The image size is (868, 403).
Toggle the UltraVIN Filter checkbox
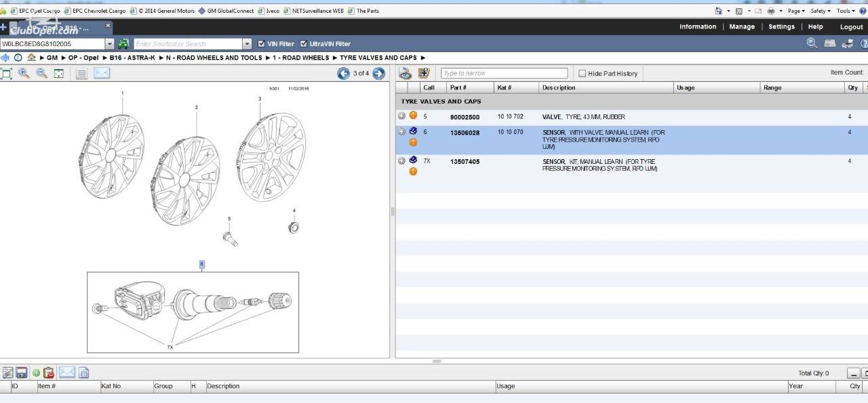[304, 44]
